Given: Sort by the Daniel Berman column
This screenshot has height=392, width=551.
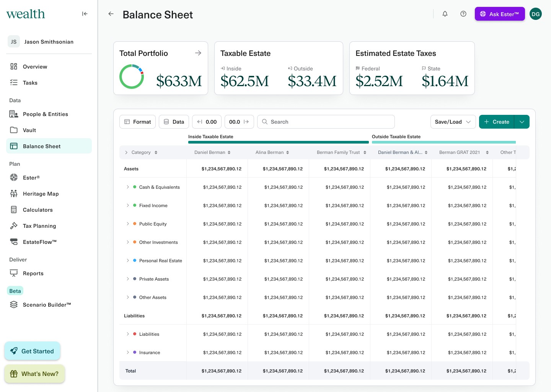Looking at the screenshot, I should pos(229,152).
